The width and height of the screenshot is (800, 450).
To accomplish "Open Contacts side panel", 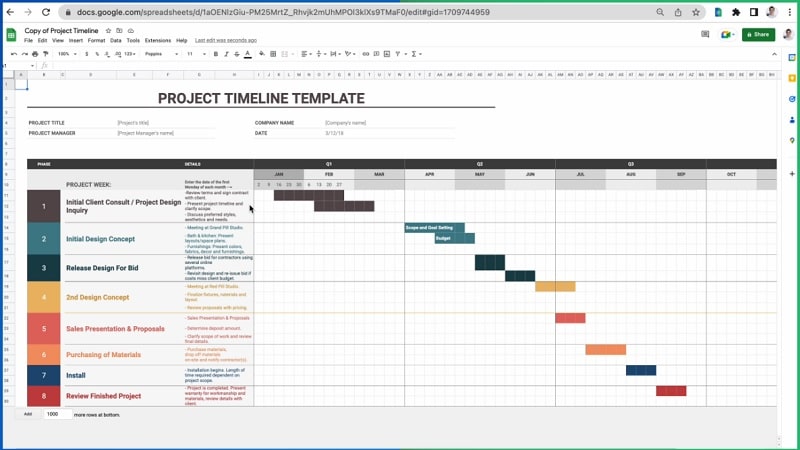I will point(792,120).
